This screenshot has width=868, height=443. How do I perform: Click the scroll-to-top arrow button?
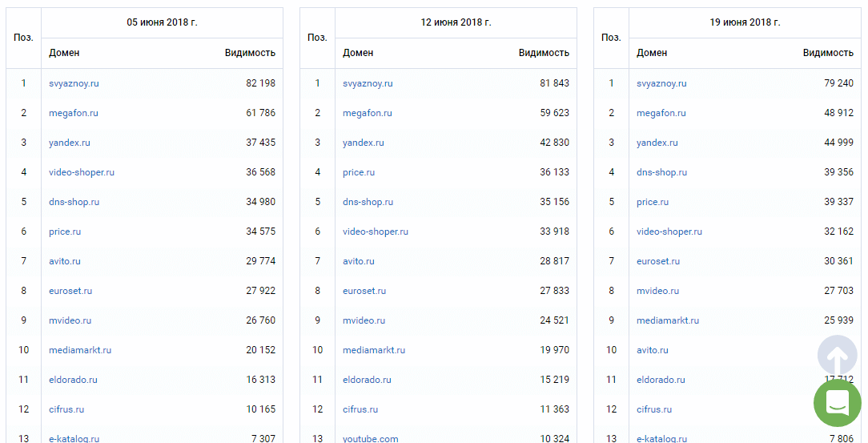pos(837,356)
